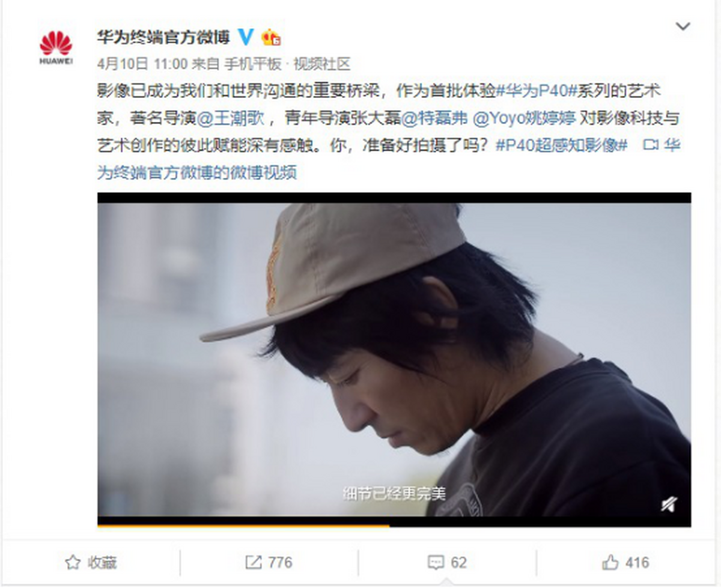Click the comment bubble icon

pos(436,562)
